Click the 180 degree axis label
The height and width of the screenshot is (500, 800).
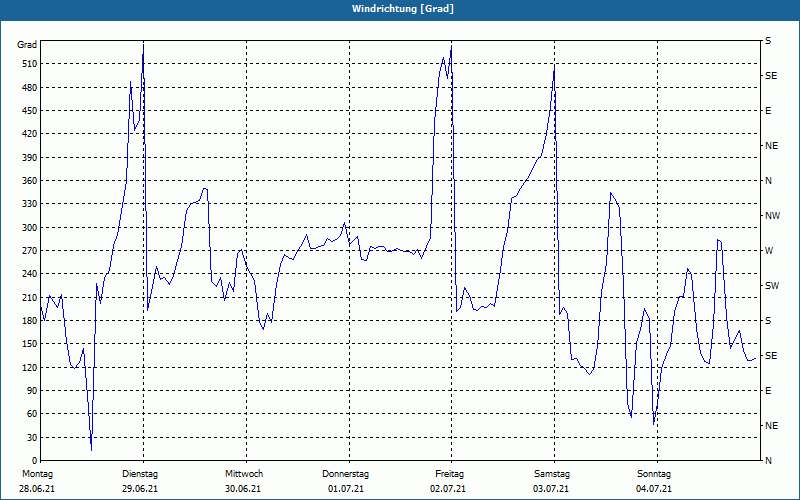30,320
